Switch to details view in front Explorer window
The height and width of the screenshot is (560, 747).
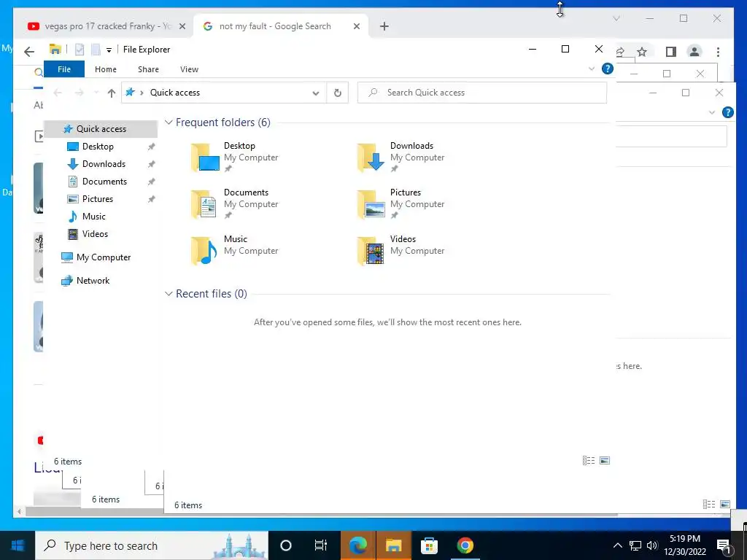pos(589,461)
